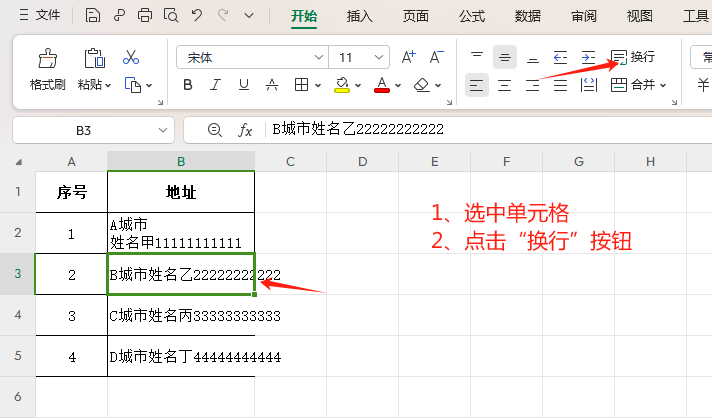Image resolution: width=712 pixels, height=418 pixels.
Task: Switch to the 页面 tab
Action: [415, 16]
